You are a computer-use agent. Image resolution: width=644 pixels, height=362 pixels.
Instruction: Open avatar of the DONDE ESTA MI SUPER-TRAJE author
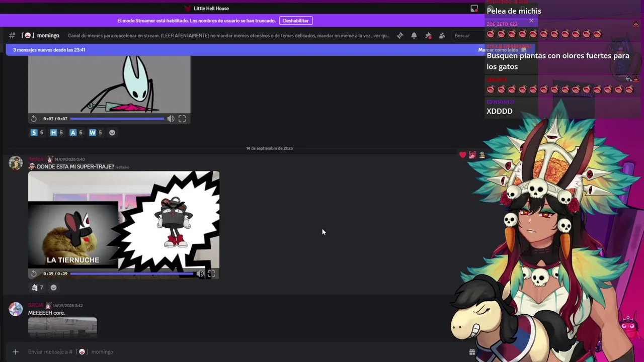(x=16, y=163)
